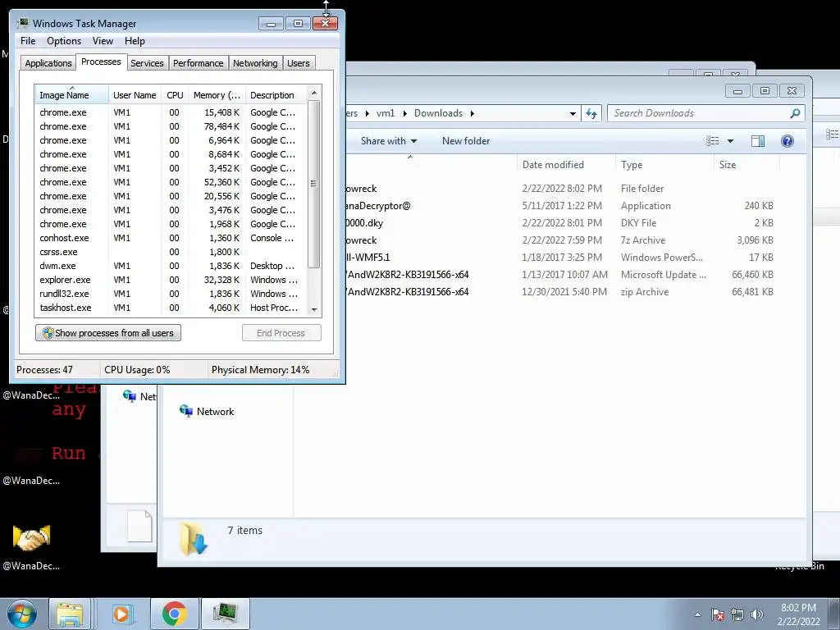Click the End Process button
Screen dimensions: 840x630
coord(281,333)
